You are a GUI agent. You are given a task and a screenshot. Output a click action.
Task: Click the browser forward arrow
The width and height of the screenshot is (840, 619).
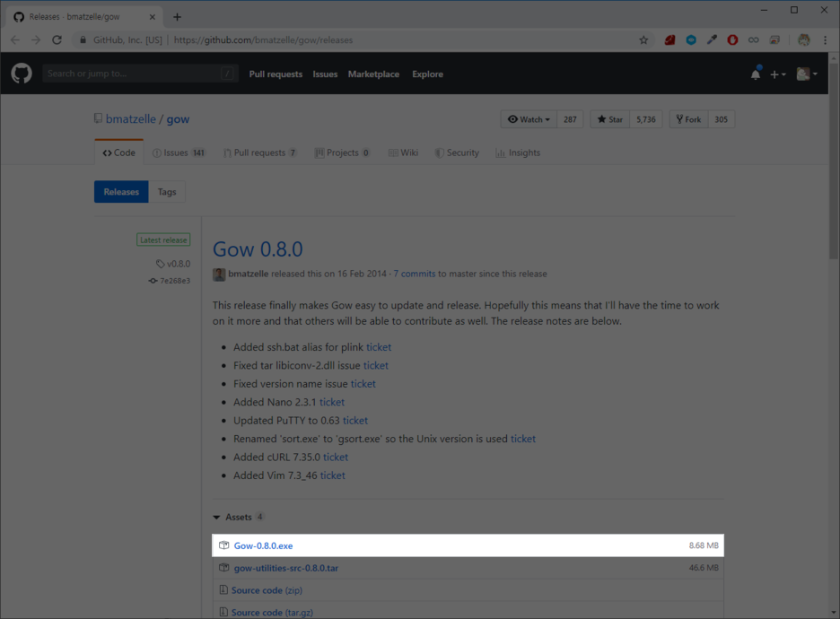36,40
